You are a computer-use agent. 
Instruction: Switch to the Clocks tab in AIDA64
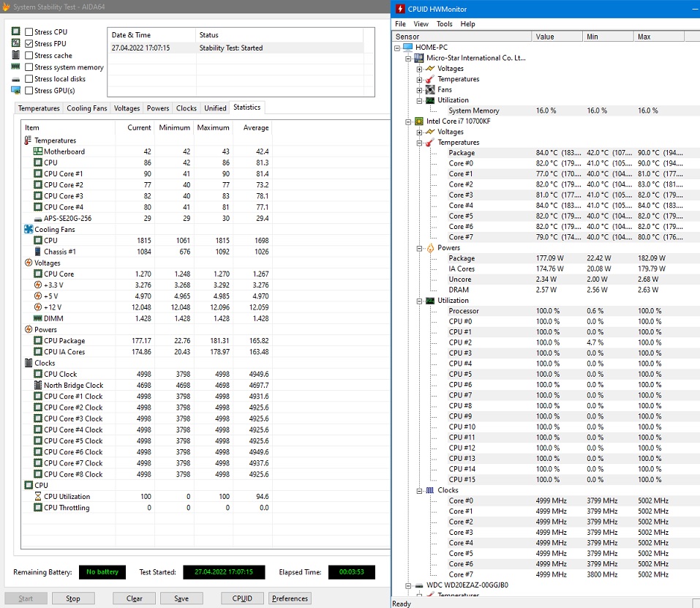[187, 108]
